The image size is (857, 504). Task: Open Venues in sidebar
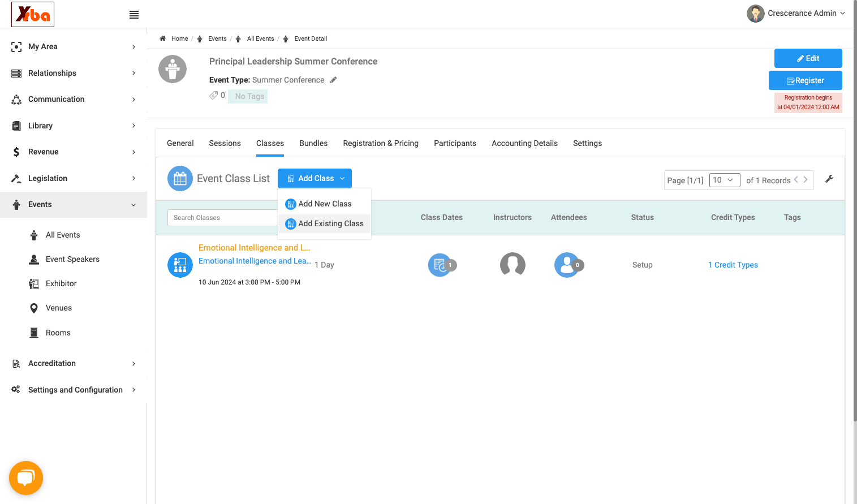(59, 308)
